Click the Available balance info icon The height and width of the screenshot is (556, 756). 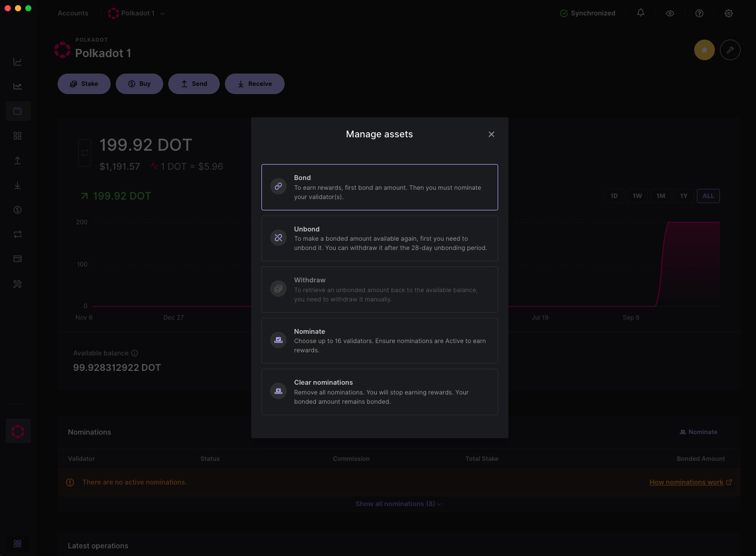135,353
